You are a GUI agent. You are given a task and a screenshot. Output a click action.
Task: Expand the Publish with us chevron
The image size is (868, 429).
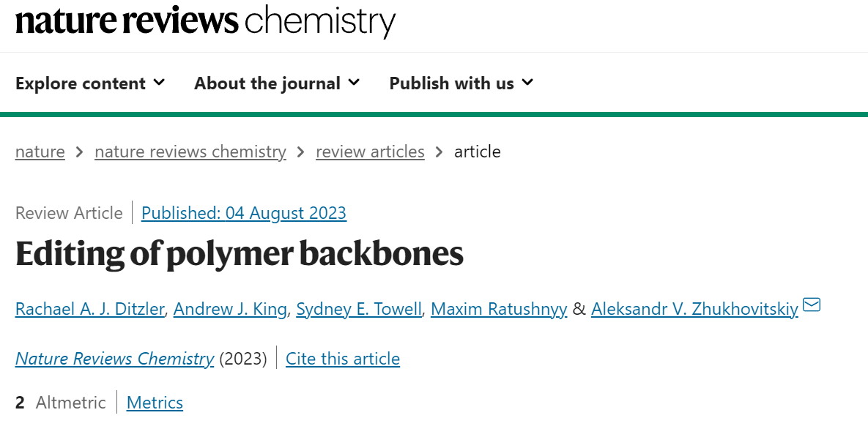(527, 83)
